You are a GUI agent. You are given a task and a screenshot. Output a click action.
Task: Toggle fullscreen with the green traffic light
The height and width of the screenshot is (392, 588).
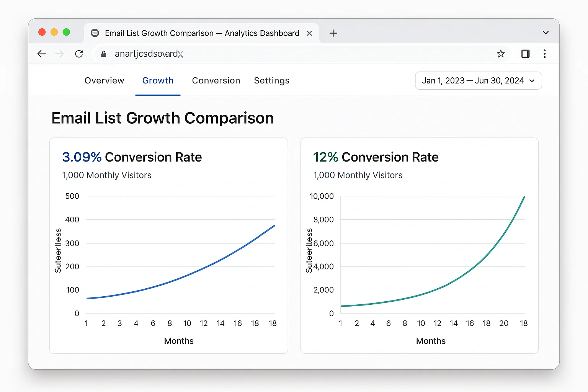tap(66, 32)
